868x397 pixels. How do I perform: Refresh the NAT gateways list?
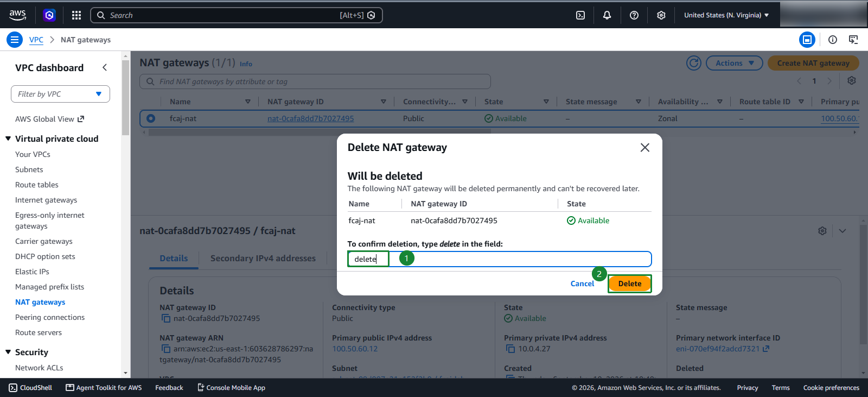tap(694, 63)
